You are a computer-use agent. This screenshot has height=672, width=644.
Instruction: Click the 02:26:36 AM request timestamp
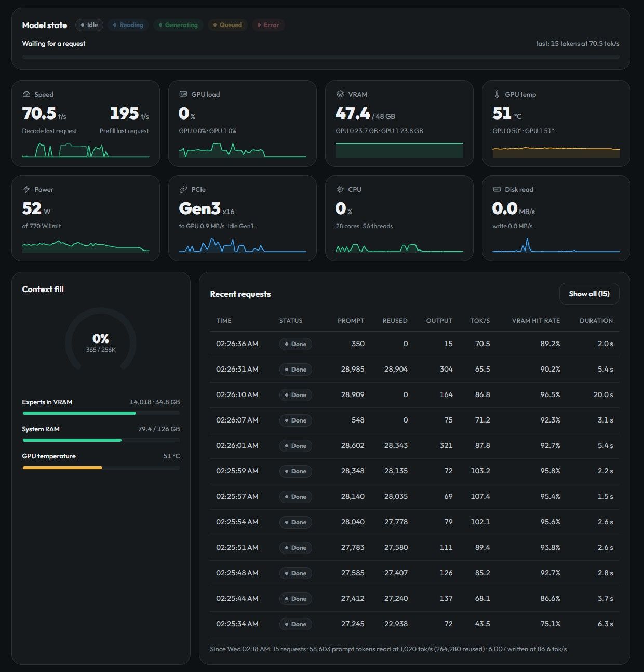pyautogui.click(x=237, y=344)
